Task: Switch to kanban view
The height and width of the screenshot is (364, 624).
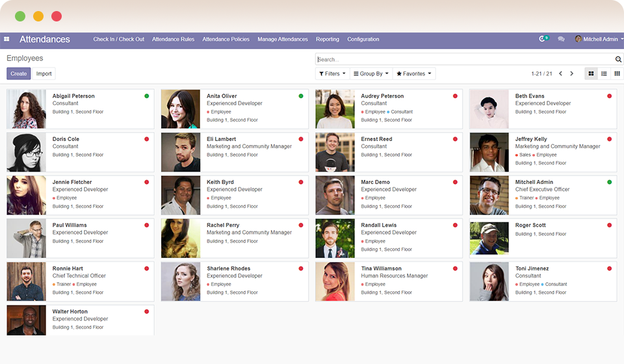Action: (591, 73)
